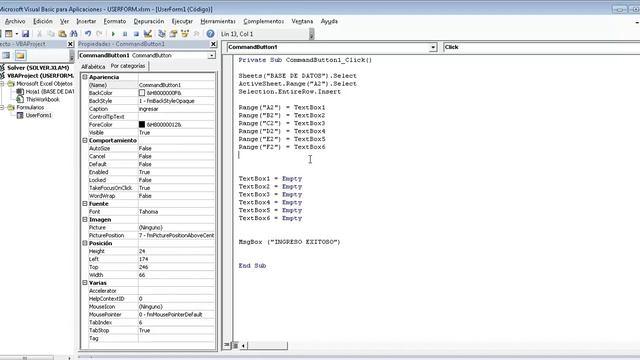640x360 pixels.
Task: Click the Selection.EntireRow.Insert code line
Action: (290, 92)
